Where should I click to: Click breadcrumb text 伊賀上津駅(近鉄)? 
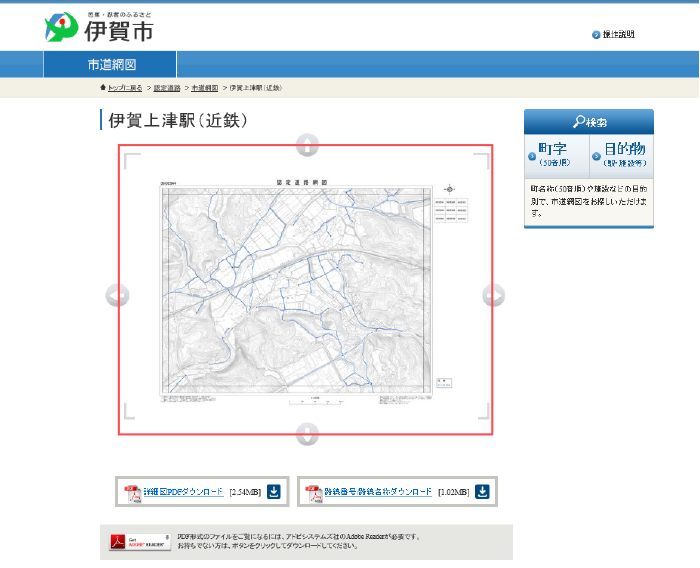point(255,88)
